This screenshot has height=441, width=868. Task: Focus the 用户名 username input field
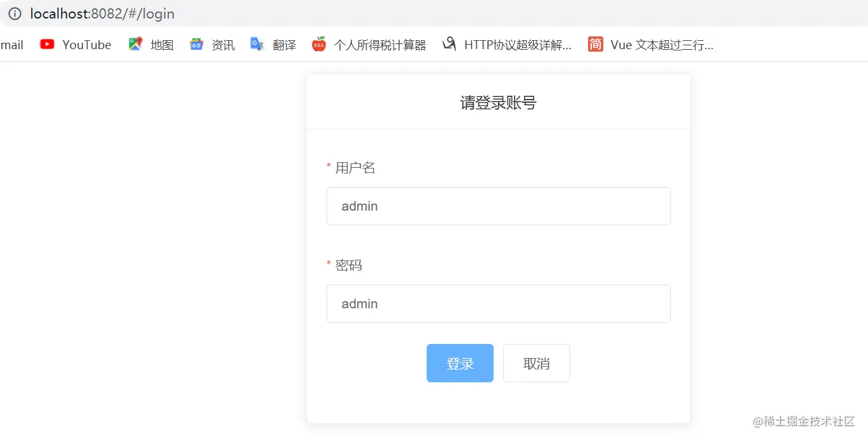(x=498, y=206)
